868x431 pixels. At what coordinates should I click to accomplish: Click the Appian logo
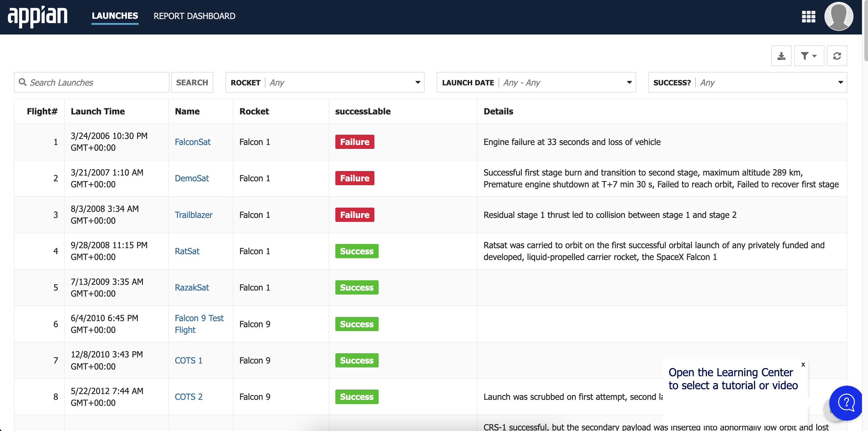pyautogui.click(x=38, y=17)
